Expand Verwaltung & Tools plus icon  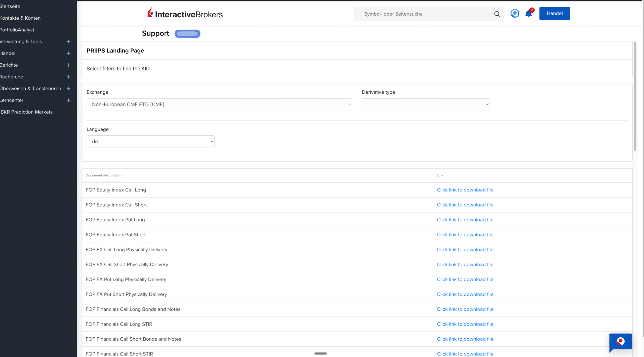pos(68,42)
